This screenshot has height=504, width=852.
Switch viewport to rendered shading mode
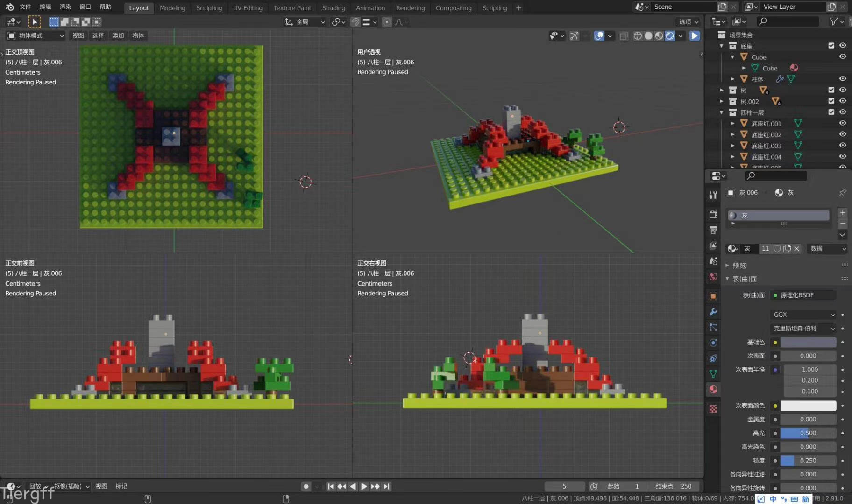pos(670,36)
